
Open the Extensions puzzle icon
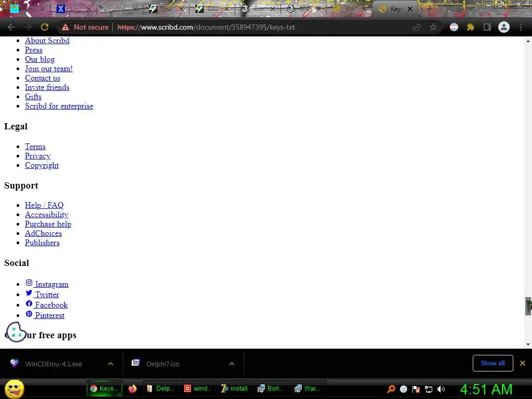[x=470, y=27]
